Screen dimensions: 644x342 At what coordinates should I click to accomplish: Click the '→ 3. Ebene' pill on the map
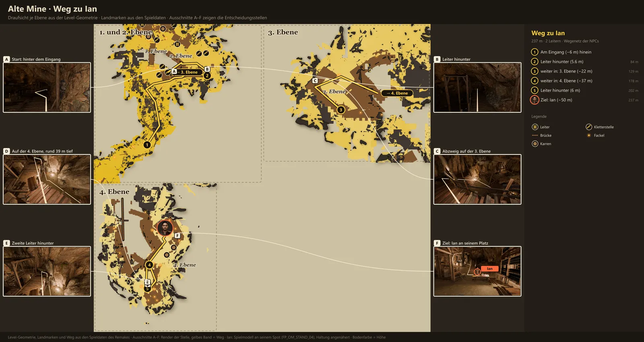188,72
